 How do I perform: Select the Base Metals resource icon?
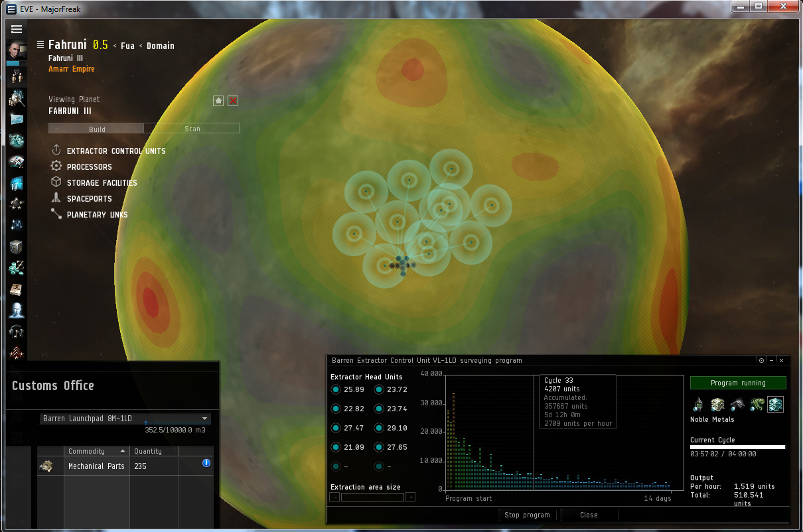717,404
